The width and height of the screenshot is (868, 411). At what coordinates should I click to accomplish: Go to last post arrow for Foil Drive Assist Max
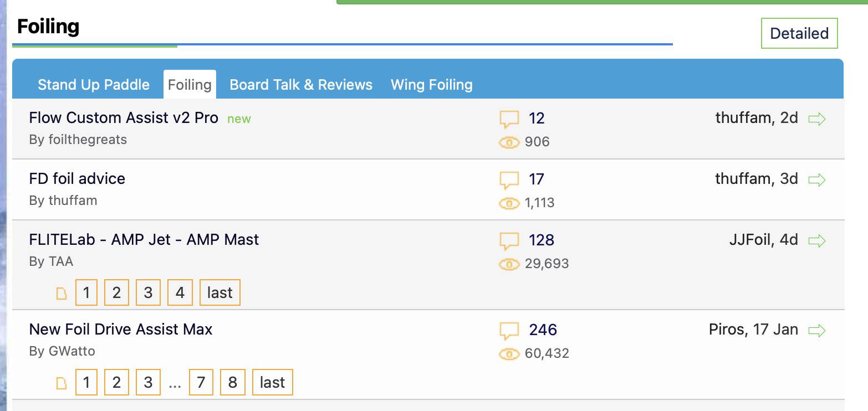point(817,331)
